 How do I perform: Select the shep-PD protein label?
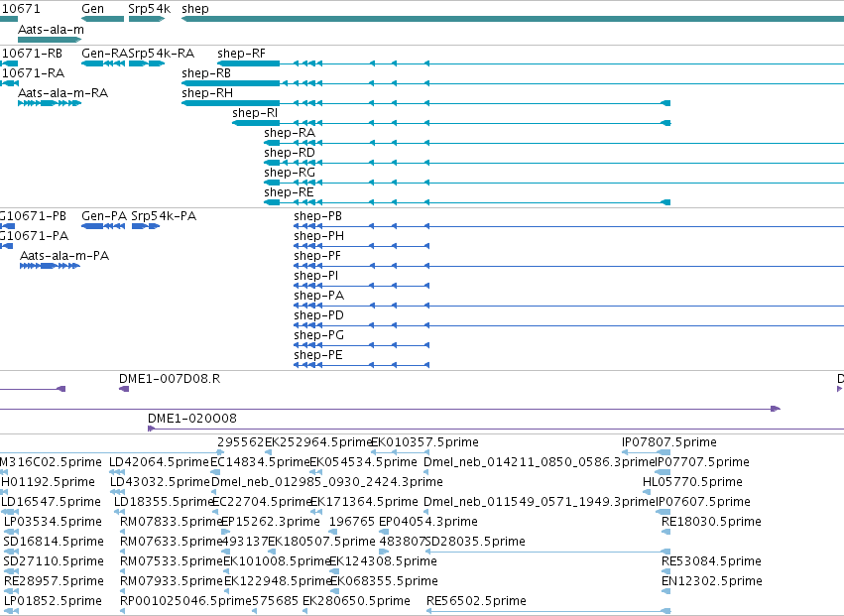(x=318, y=316)
